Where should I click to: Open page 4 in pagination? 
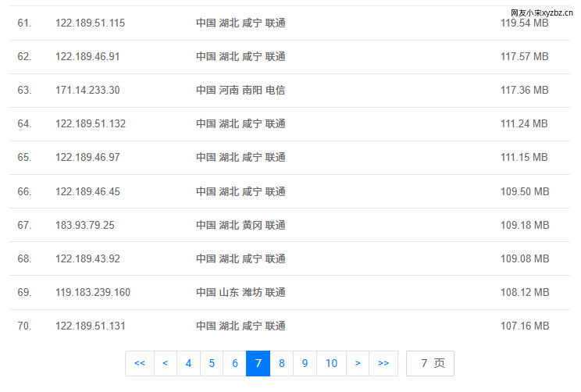[188, 363]
